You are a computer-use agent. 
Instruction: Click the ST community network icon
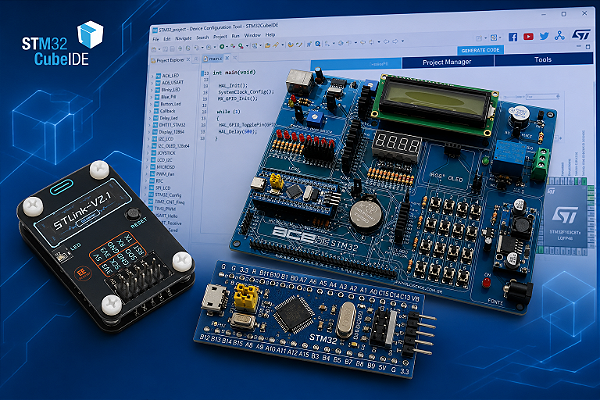coord(560,36)
